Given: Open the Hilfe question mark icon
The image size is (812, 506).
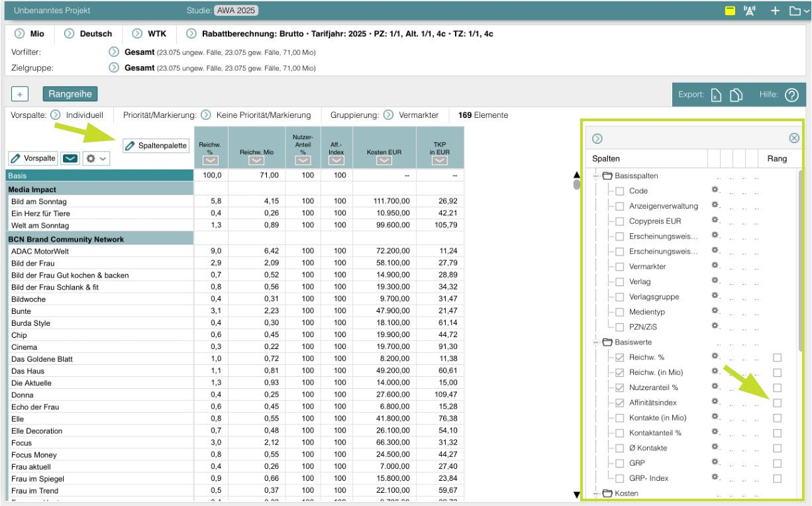Looking at the screenshot, I should [790, 95].
